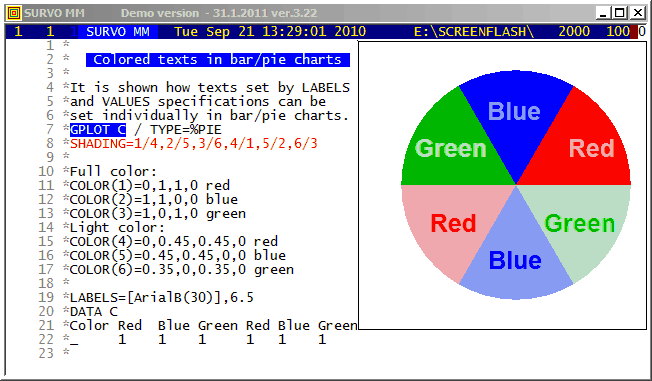Viewport: 652px width, 381px height.
Task: Minimize the SURVO MM window
Action: click(x=603, y=13)
